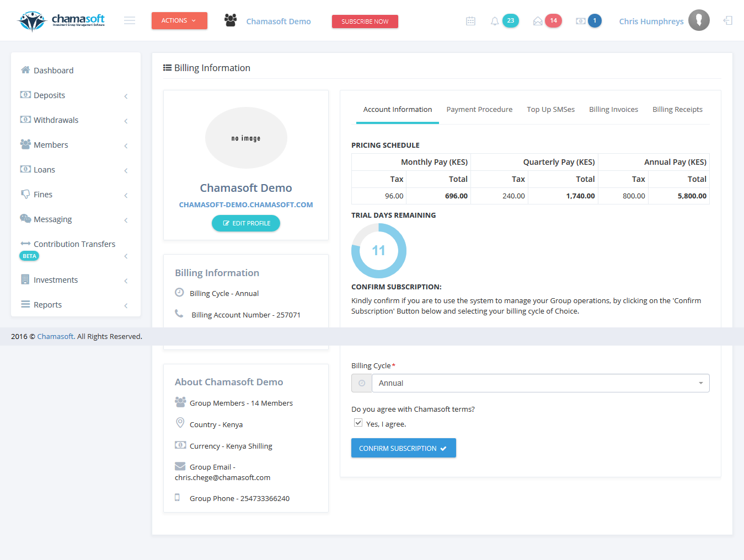Click Currency - Kenya Shilling text
Image resolution: width=744 pixels, height=560 pixels.
pyautogui.click(x=231, y=446)
